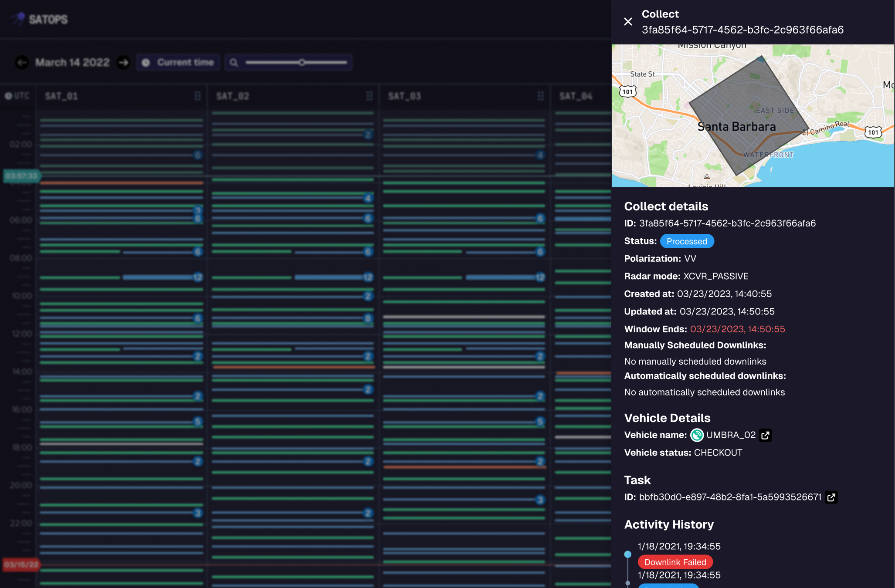
Task: Go to the next day arrow
Action: (x=123, y=63)
